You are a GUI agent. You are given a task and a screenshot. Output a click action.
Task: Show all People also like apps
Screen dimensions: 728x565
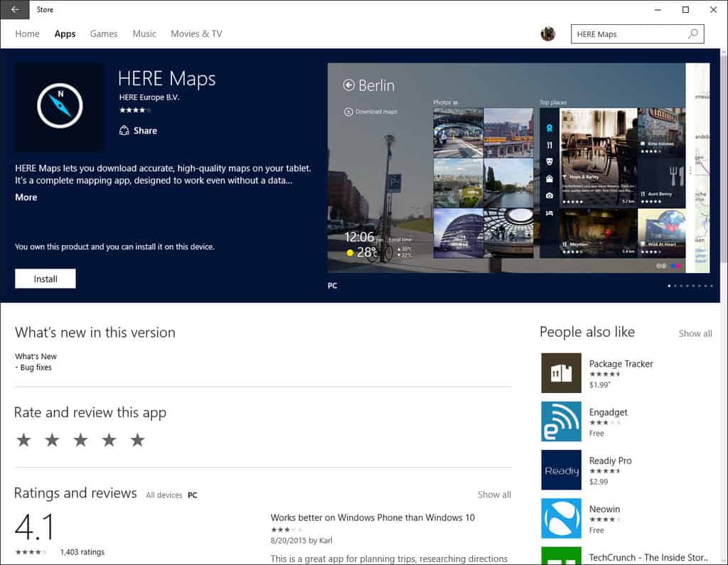[695, 333]
